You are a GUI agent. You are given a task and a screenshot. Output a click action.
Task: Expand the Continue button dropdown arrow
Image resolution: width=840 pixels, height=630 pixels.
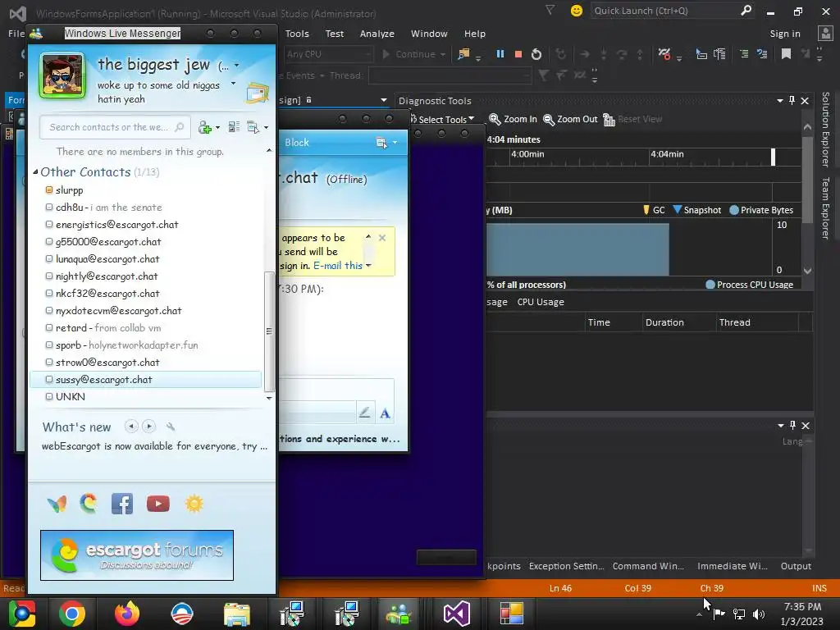(x=442, y=55)
